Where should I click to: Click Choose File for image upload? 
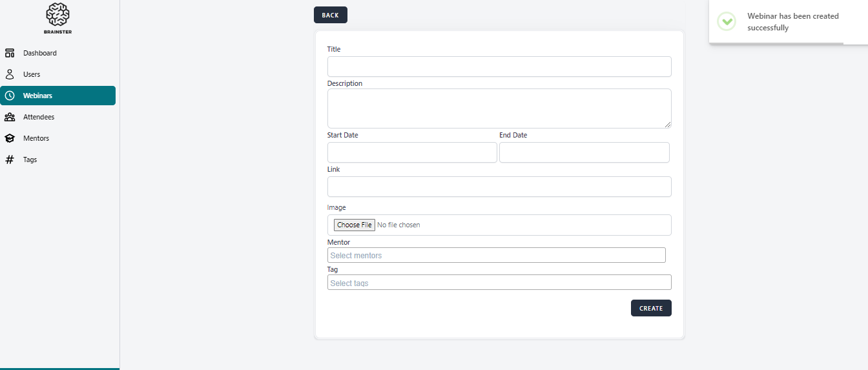(x=354, y=225)
